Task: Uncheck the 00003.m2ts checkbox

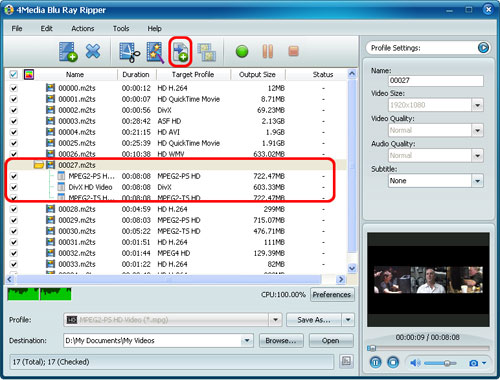Action: tap(13, 121)
